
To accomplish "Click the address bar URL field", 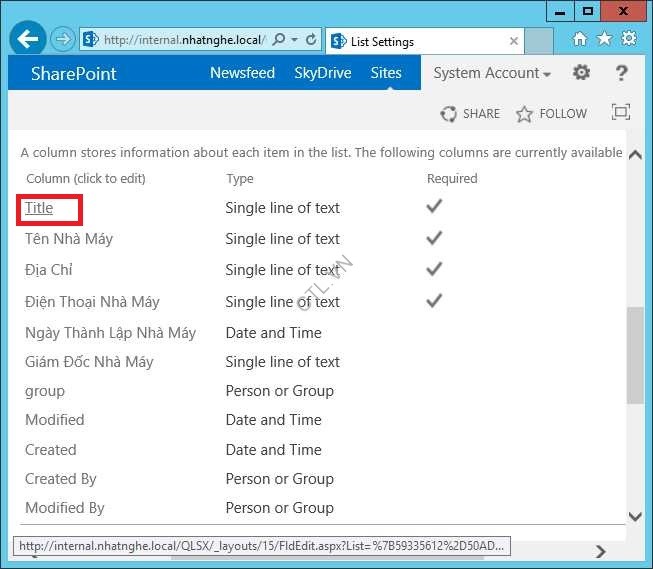I will (180, 40).
